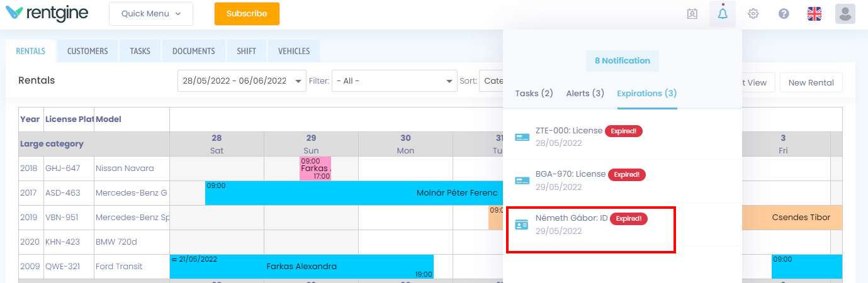868x283 pixels.
Task: Show the Alerts (3) notification tab
Action: [x=585, y=93]
